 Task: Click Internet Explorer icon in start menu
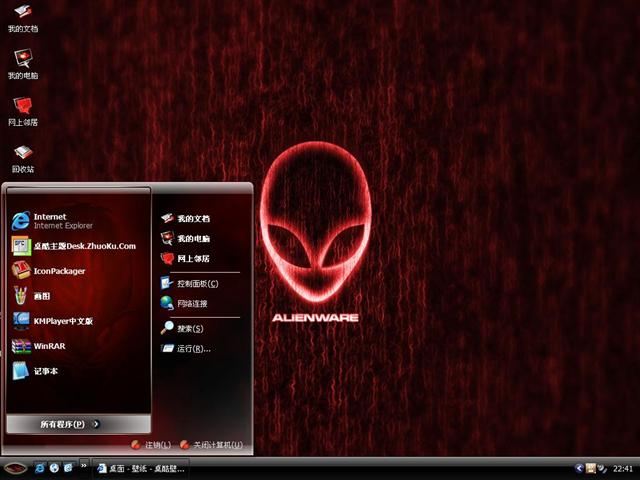pyautogui.click(x=20, y=221)
